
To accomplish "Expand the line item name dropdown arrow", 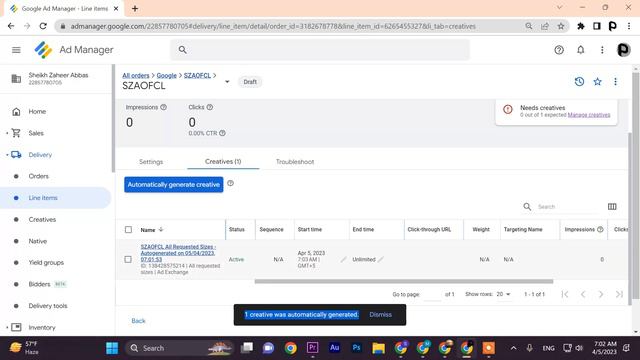I will 227,82.
